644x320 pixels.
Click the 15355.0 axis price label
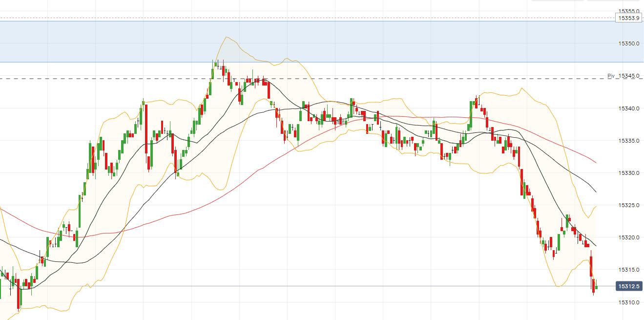629,11
